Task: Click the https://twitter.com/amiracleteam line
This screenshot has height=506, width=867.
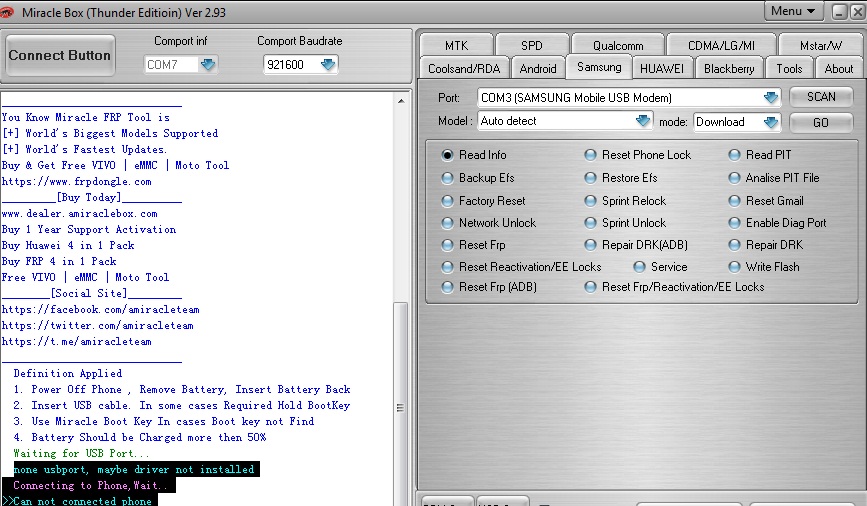Action: coord(98,326)
